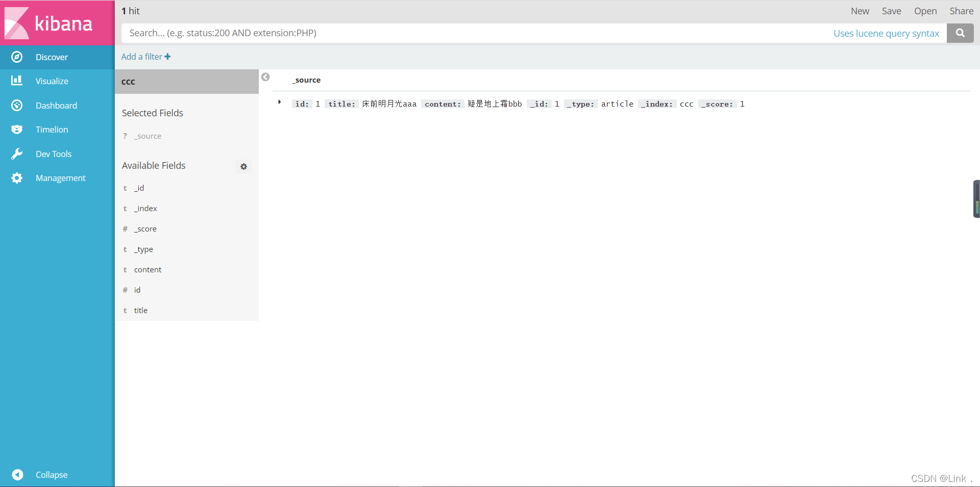Click the title value 床前明月光aaa

[389, 104]
